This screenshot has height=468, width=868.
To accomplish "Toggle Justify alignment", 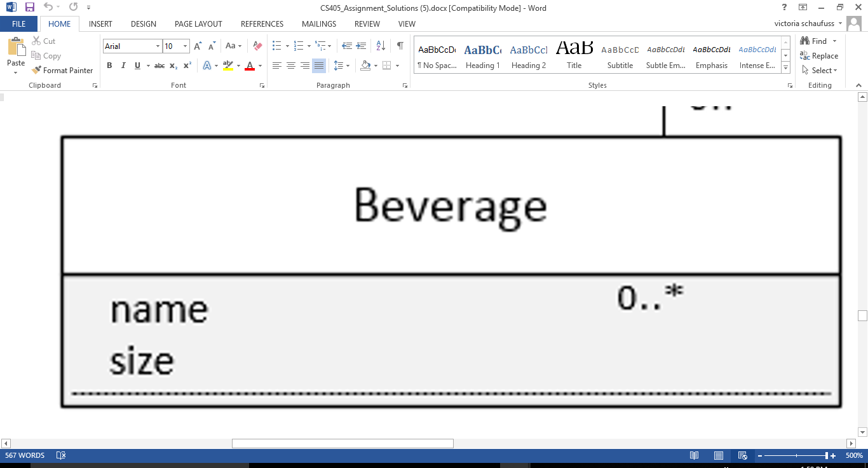I will [319, 65].
